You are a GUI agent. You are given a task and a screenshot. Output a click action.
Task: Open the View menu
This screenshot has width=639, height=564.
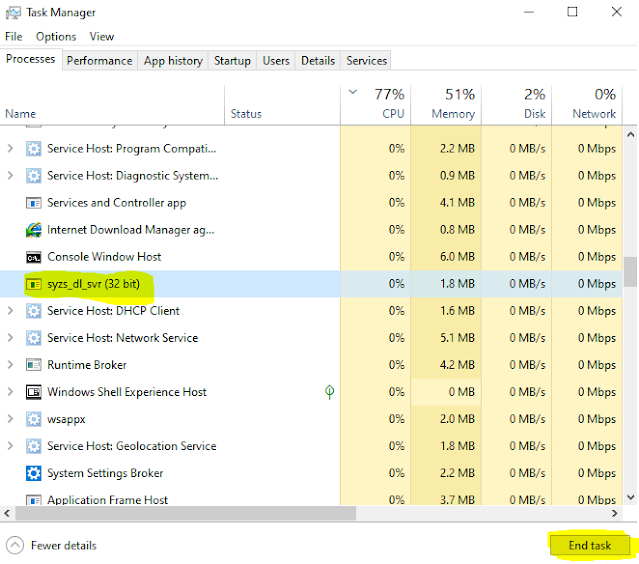point(101,37)
